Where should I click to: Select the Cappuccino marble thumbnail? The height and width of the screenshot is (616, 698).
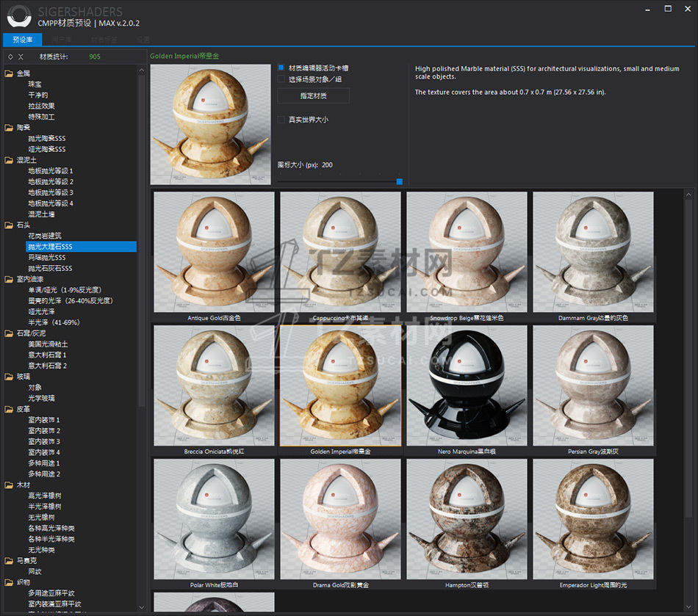pyautogui.click(x=340, y=252)
